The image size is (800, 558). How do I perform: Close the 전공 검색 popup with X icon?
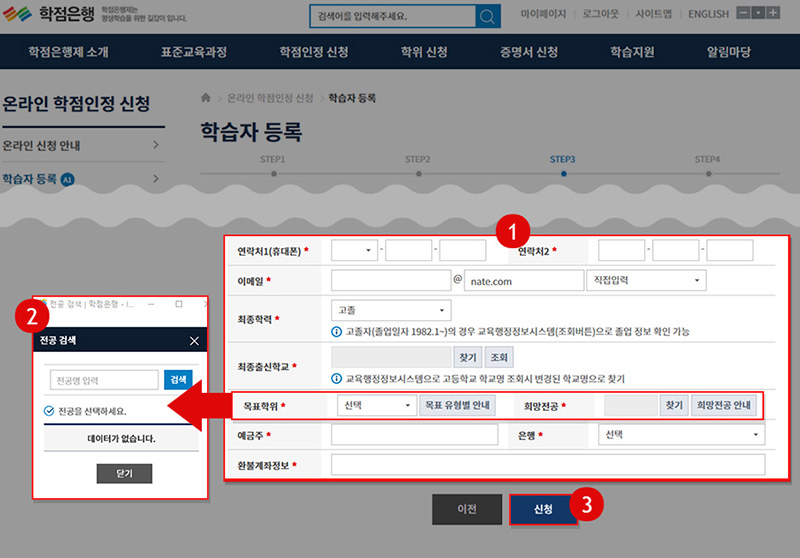194,341
